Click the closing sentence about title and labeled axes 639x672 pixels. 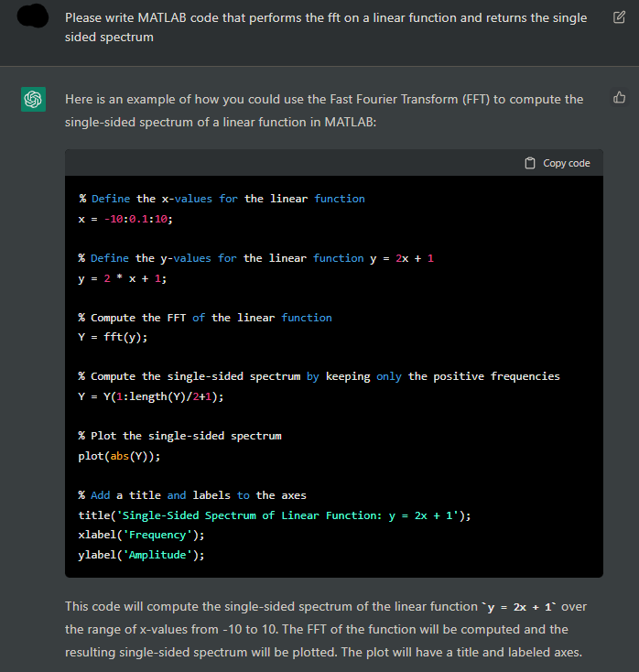[x=462, y=652]
